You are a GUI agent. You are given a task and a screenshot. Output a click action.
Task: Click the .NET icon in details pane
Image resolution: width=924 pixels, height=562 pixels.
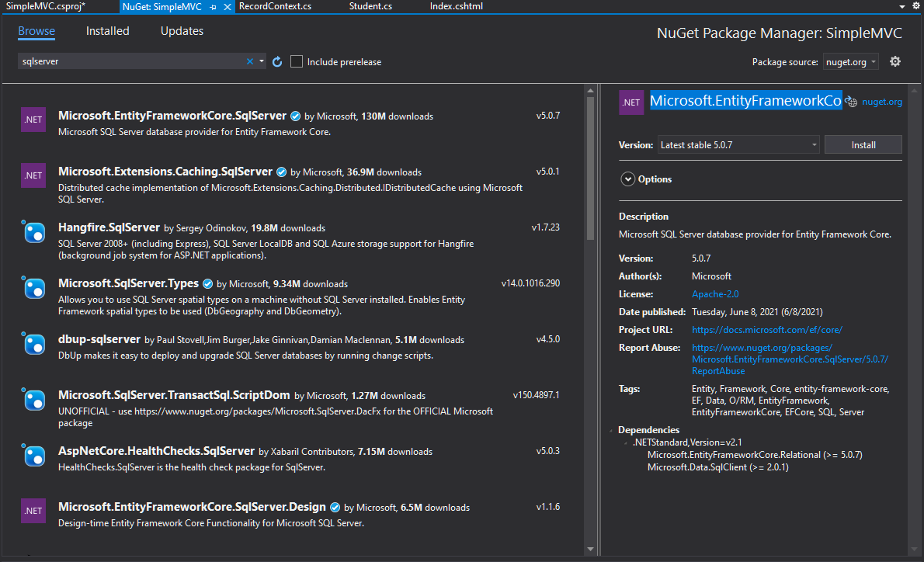tap(631, 102)
